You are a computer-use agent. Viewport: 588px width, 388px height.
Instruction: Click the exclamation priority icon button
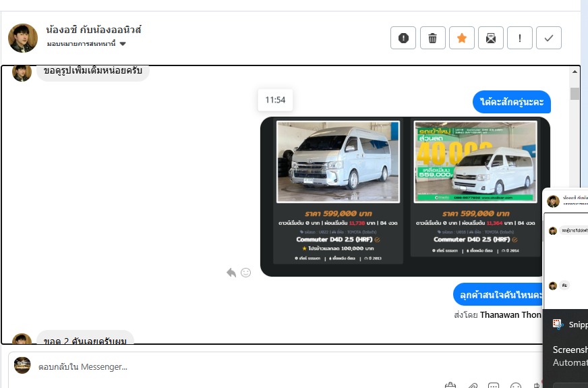pyautogui.click(x=520, y=38)
